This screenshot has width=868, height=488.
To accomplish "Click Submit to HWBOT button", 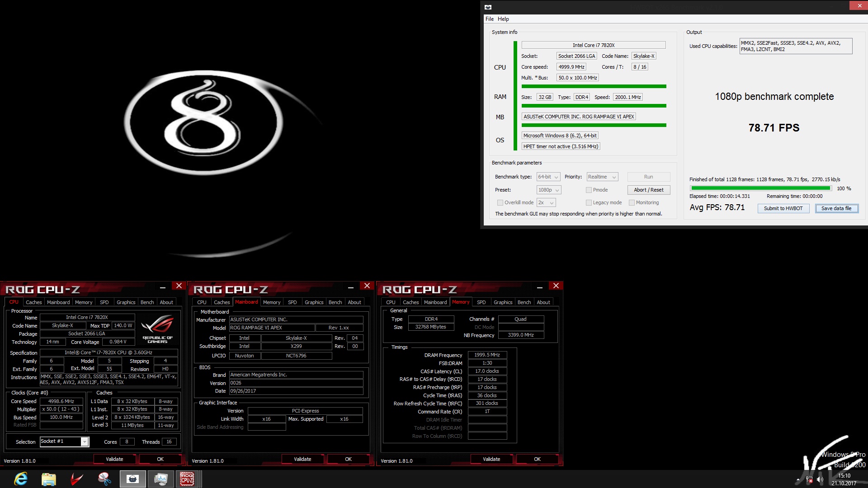I will pyautogui.click(x=783, y=208).
